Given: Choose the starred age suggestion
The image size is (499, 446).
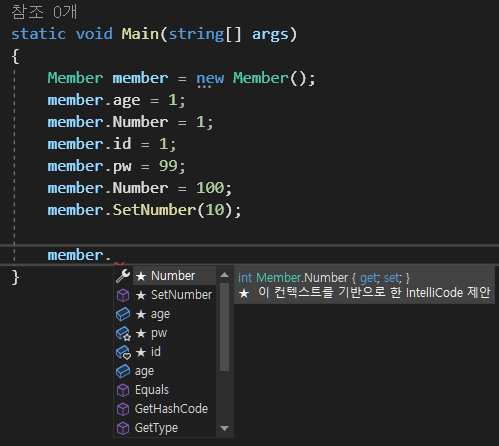Looking at the screenshot, I should [x=166, y=314].
